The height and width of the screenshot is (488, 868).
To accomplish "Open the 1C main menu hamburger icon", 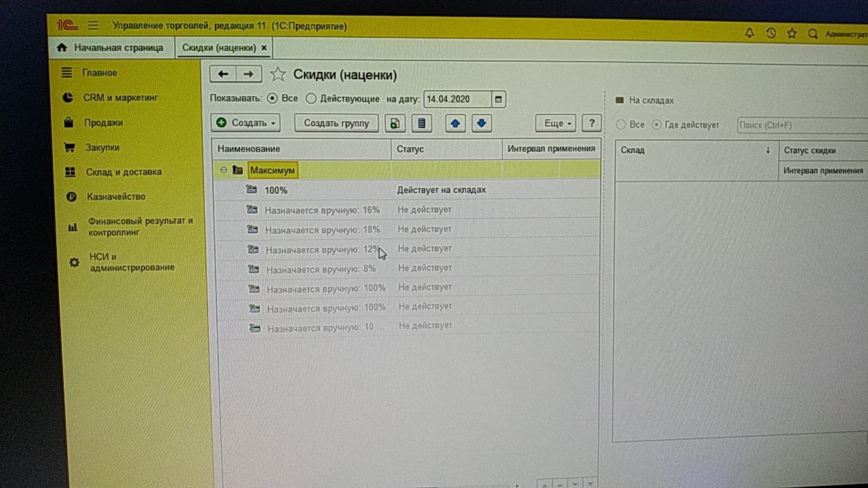I will 93,26.
